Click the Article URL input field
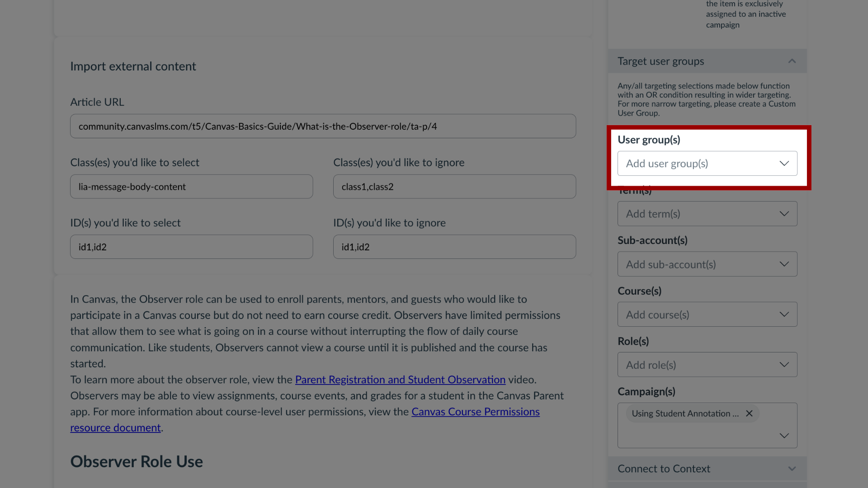 tap(323, 127)
